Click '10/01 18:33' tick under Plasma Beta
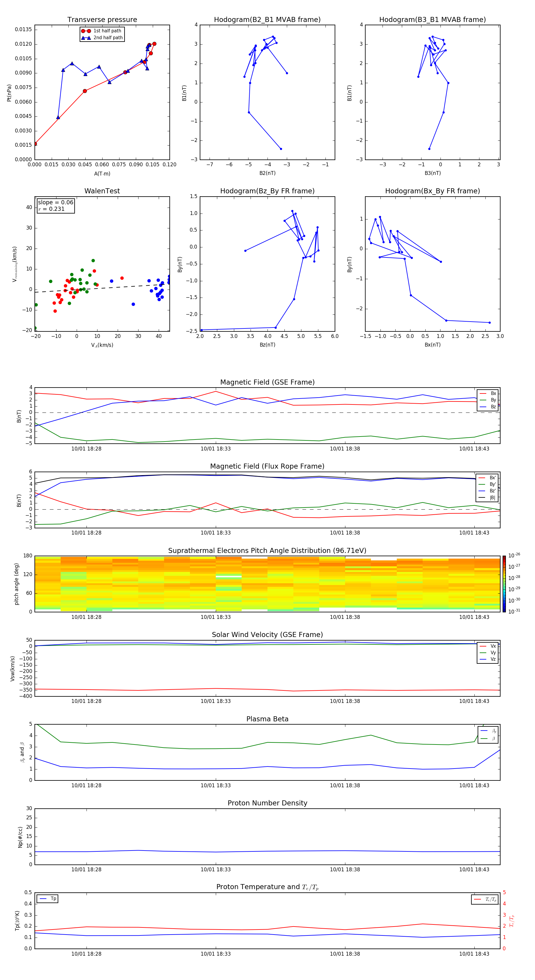 tap(215, 785)
